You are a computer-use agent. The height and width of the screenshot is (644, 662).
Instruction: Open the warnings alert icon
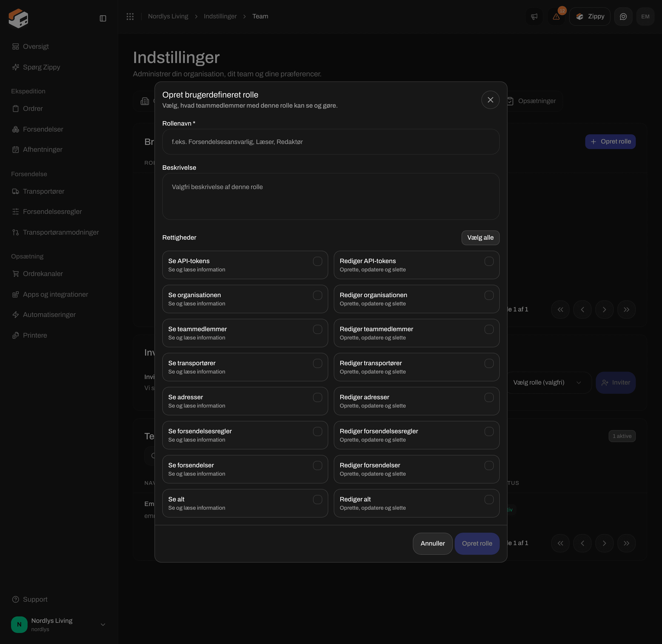[x=556, y=17]
